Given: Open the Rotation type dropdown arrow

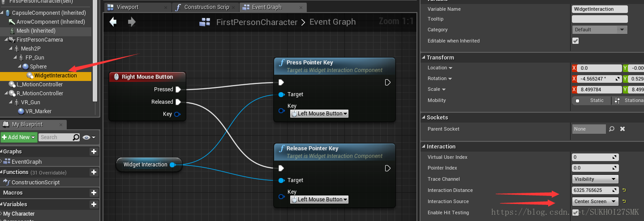Looking at the screenshot, I should pyautogui.click(x=451, y=79).
